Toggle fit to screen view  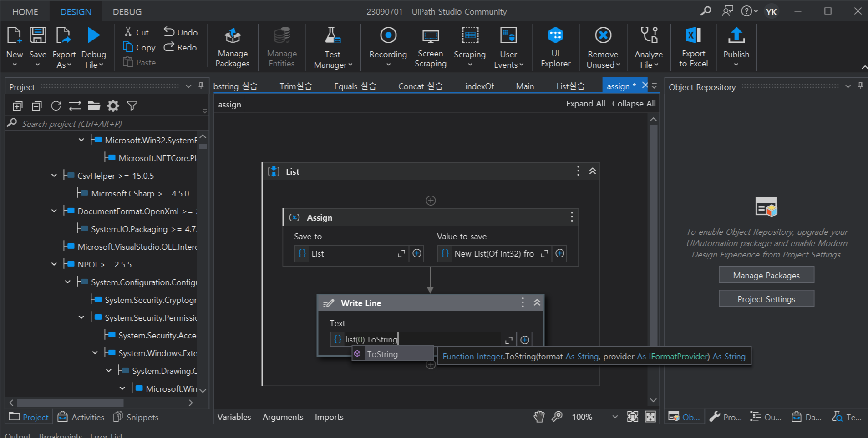632,417
